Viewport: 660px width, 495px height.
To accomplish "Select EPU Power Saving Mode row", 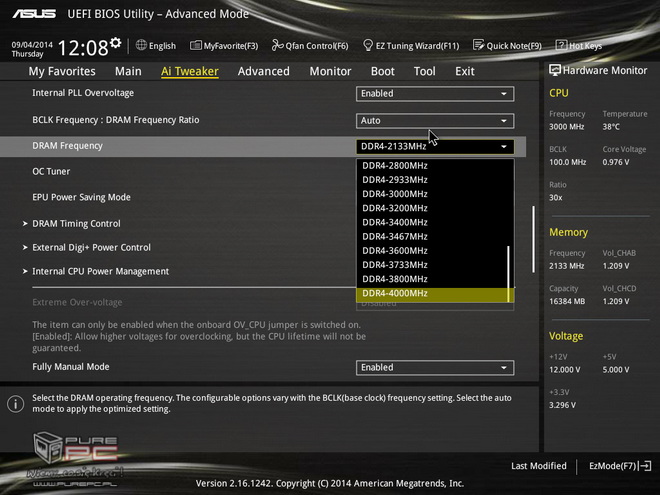I will coord(81,197).
